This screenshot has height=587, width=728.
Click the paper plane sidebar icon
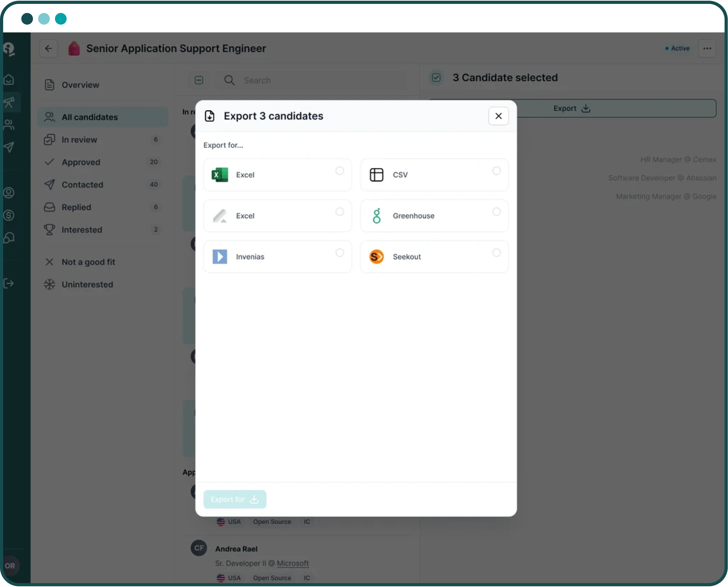point(9,147)
